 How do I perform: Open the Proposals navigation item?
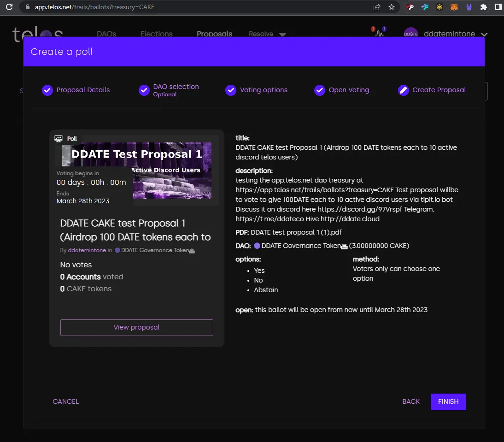click(x=214, y=34)
